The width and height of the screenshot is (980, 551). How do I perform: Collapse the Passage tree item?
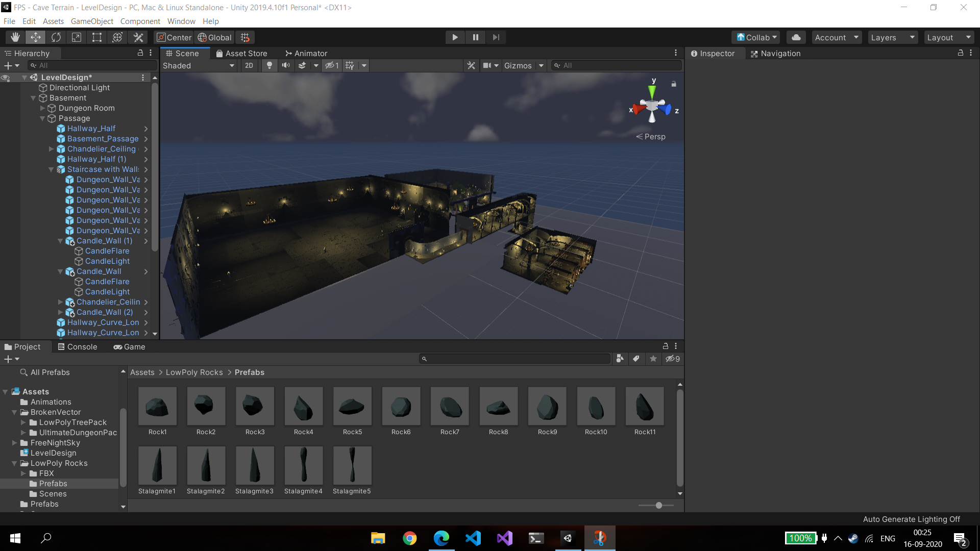coord(42,118)
